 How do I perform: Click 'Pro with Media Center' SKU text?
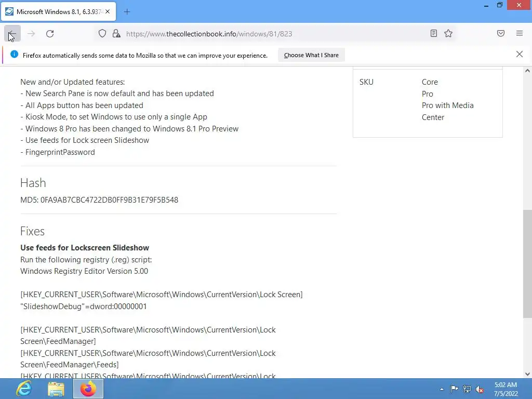pos(447,111)
